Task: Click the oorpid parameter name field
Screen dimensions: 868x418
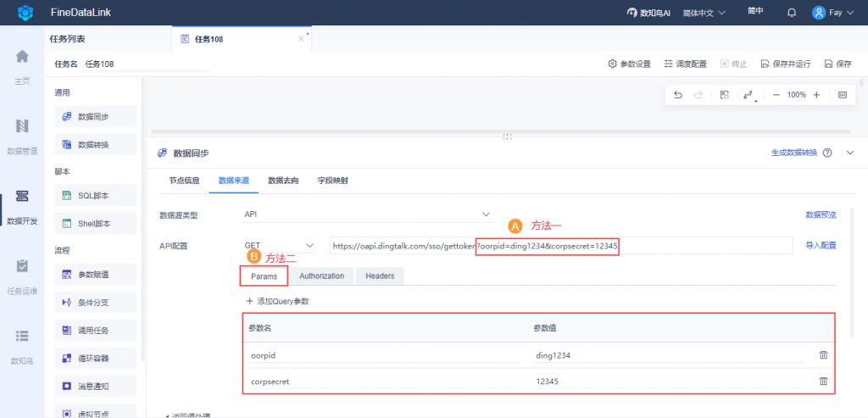Action: (x=383, y=355)
